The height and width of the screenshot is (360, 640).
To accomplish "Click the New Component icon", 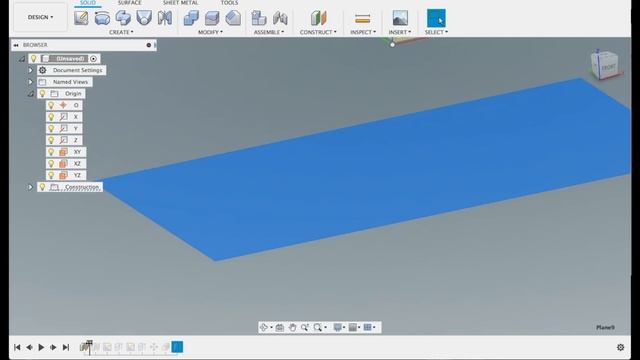I will point(259,18).
